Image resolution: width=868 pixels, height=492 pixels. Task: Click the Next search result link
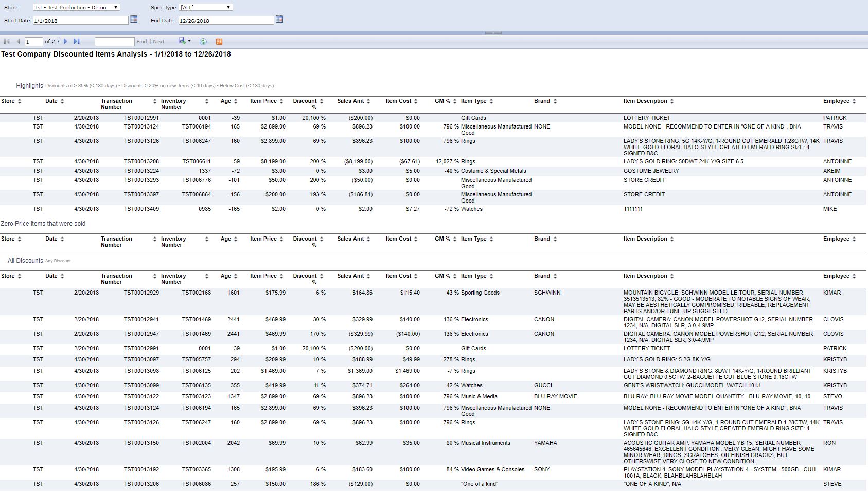(159, 42)
